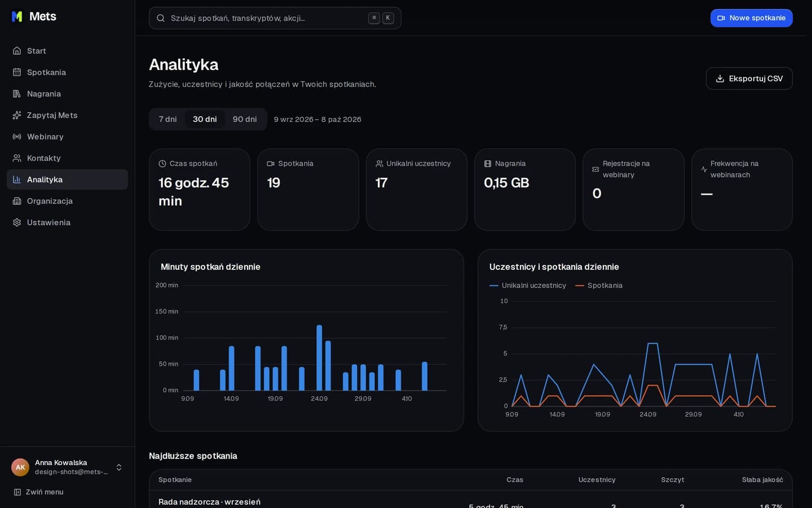Toggle Spotkania series in chart legend
The width and height of the screenshot is (812, 508).
pos(599,286)
